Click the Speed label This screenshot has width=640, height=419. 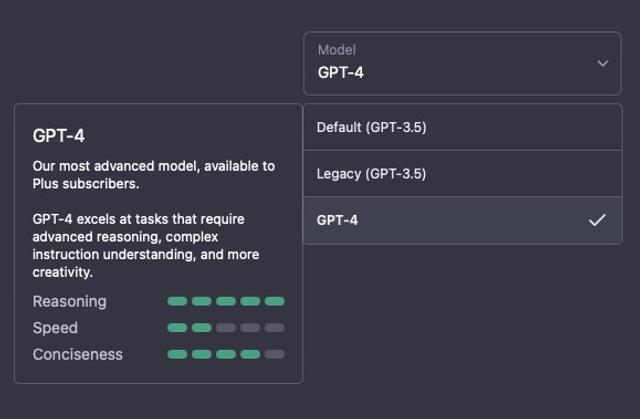coord(55,328)
